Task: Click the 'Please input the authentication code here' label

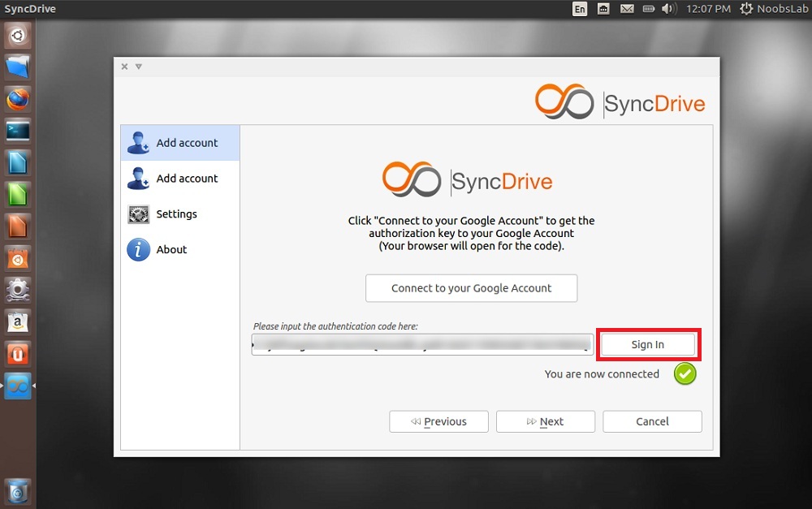Action: coord(335,326)
